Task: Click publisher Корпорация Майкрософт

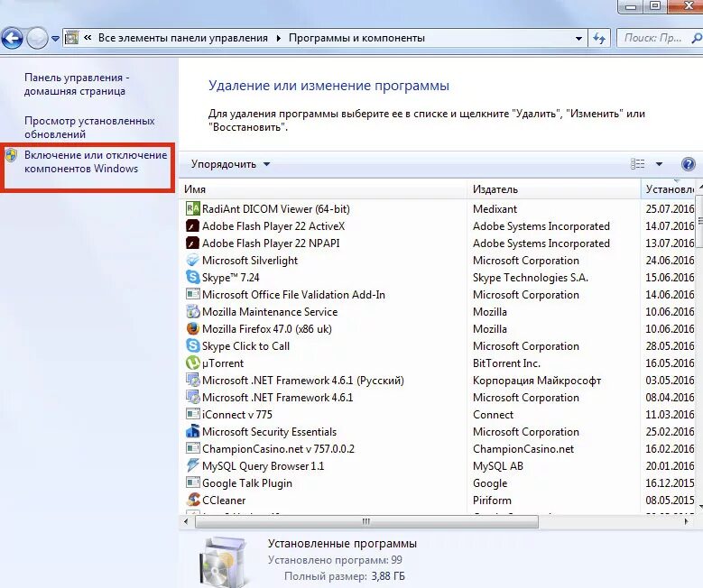Action: (x=537, y=381)
